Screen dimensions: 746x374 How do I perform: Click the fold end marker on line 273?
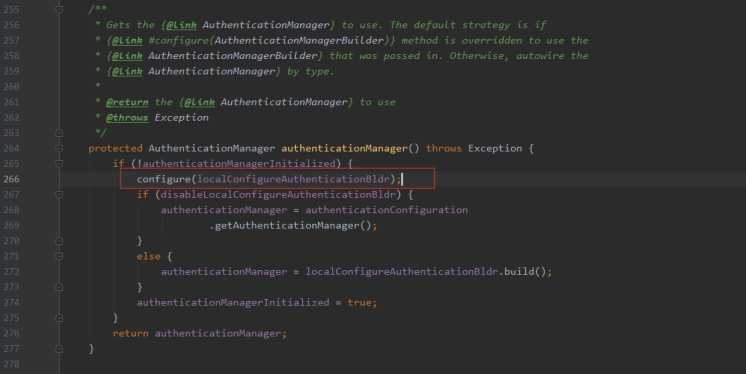59,287
